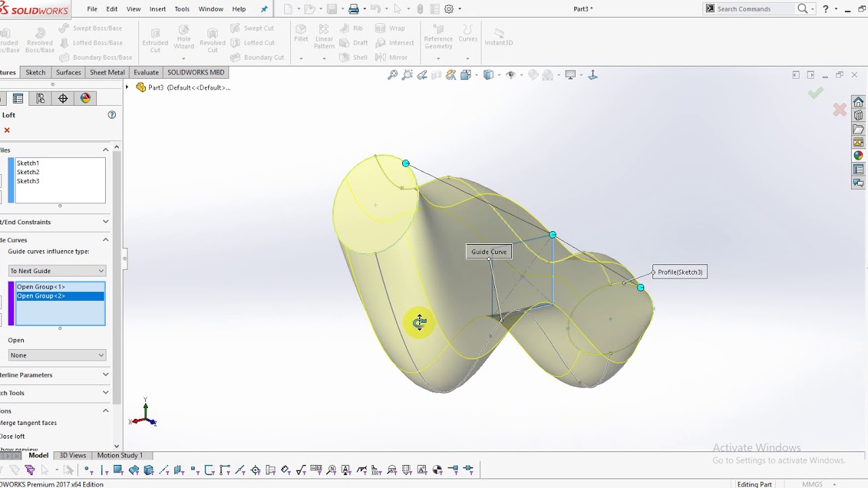The width and height of the screenshot is (868, 488).
Task: Collapse the Options section chevron
Action: point(106,411)
